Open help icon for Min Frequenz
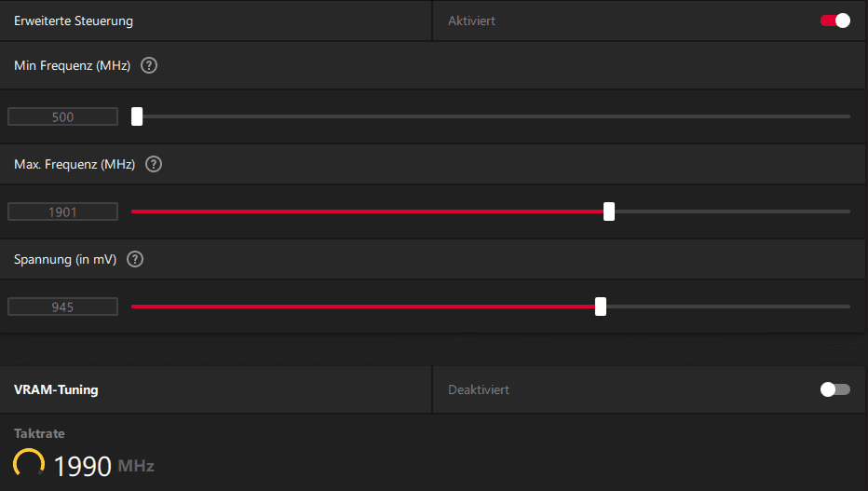Viewport: 868px width, 491px height. (x=149, y=65)
